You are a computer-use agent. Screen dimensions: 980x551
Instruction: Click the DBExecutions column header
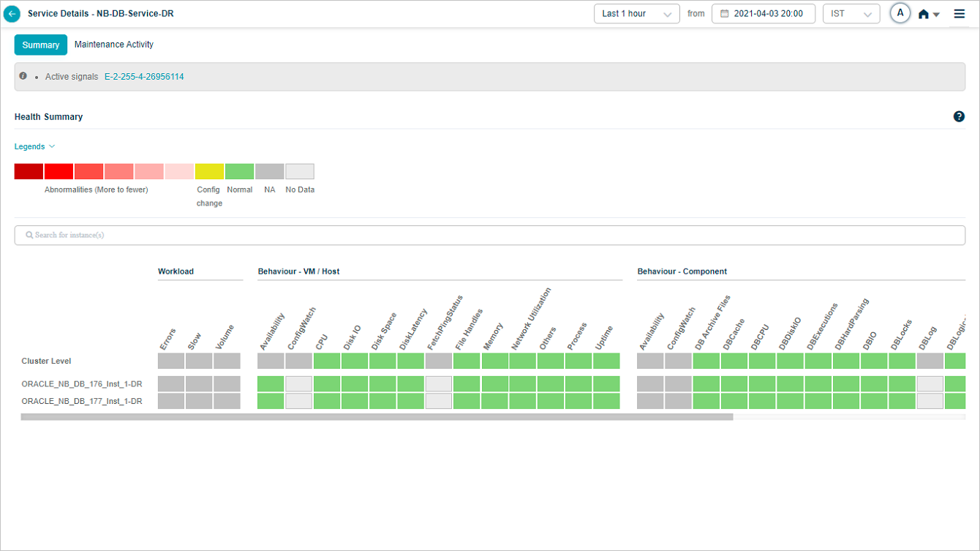tap(822, 326)
